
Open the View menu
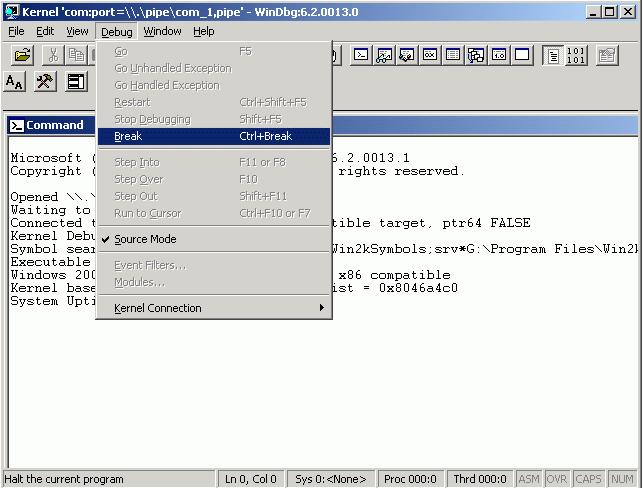[x=77, y=32]
